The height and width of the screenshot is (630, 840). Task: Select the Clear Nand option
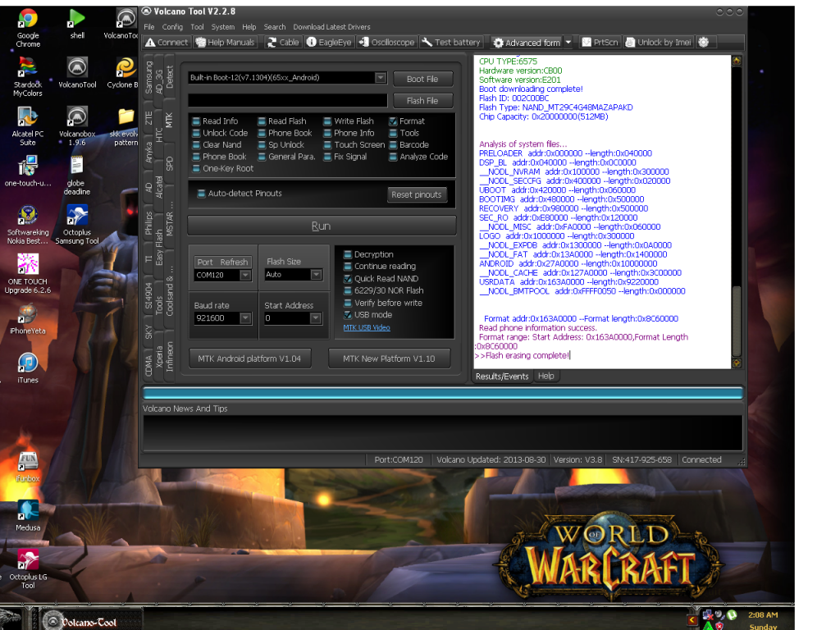pos(217,144)
